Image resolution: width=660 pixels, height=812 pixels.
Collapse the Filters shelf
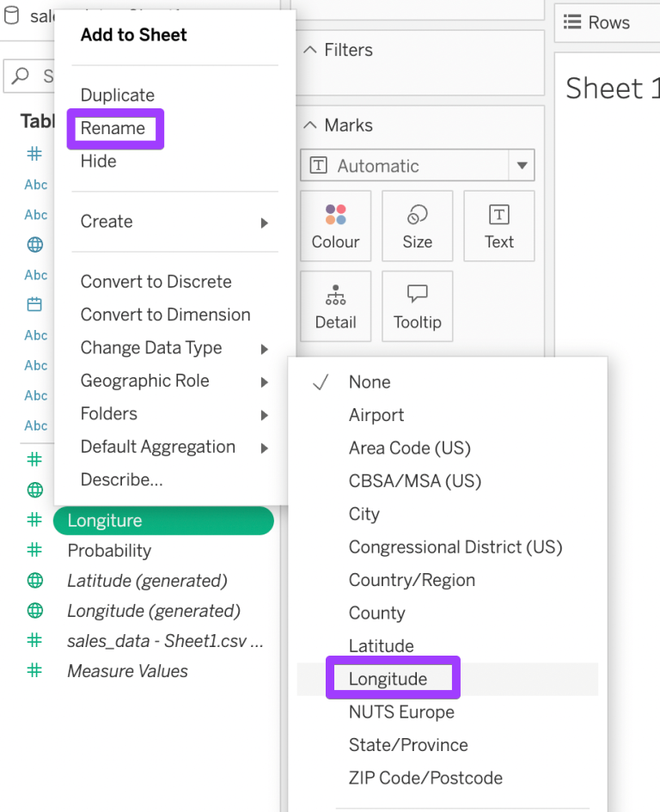tap(309, 50)
